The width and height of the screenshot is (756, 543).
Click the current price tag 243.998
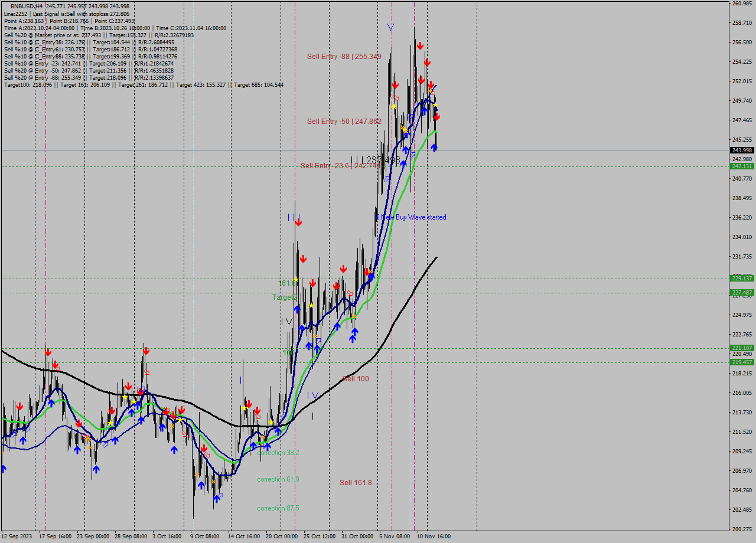click(742, 150)
